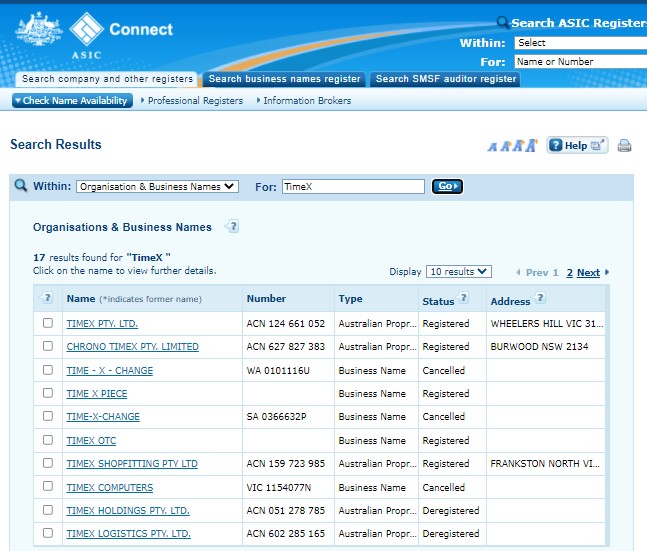
Task: Open header Within Select dropdown
Action: click(x=581, y=43)
